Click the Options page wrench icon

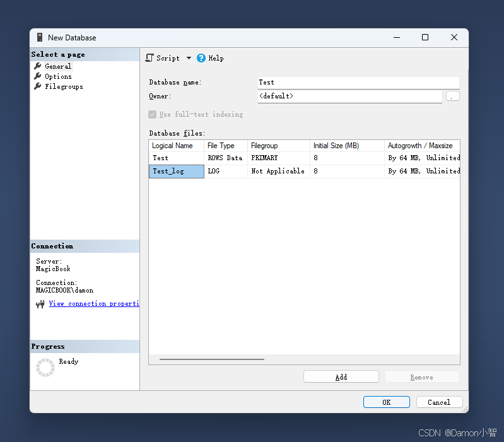(x=38, y=76)
